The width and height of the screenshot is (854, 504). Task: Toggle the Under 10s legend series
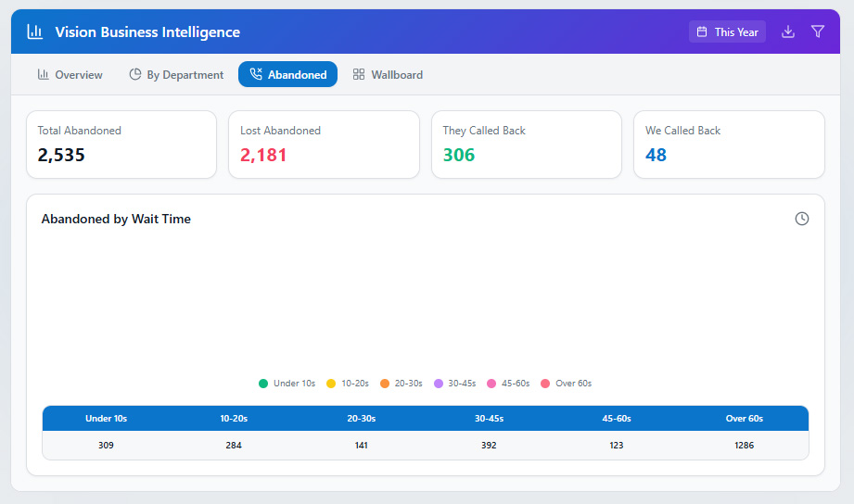coord(287,384)
